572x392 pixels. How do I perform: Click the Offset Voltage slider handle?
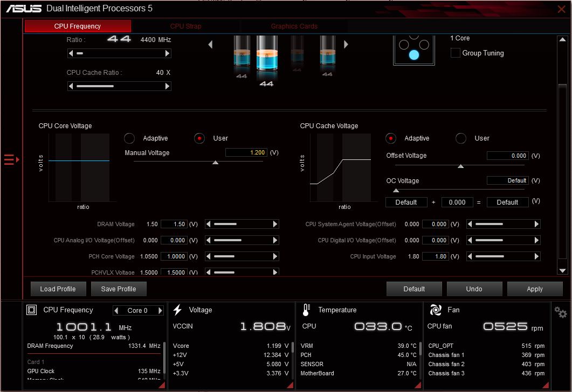click(x=461, y=166)
